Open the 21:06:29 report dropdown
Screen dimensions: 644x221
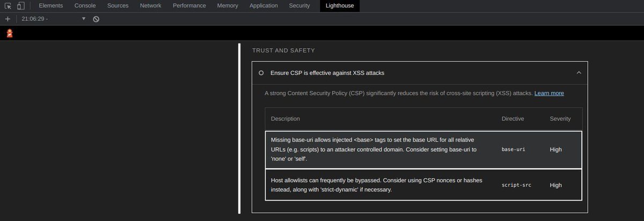click(53, 19)
